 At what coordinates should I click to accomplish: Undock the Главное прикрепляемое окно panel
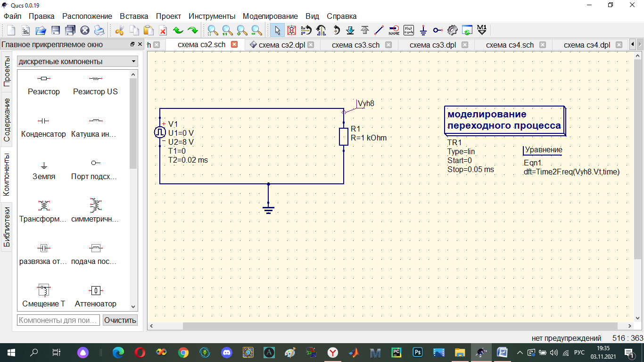(132, 44)
